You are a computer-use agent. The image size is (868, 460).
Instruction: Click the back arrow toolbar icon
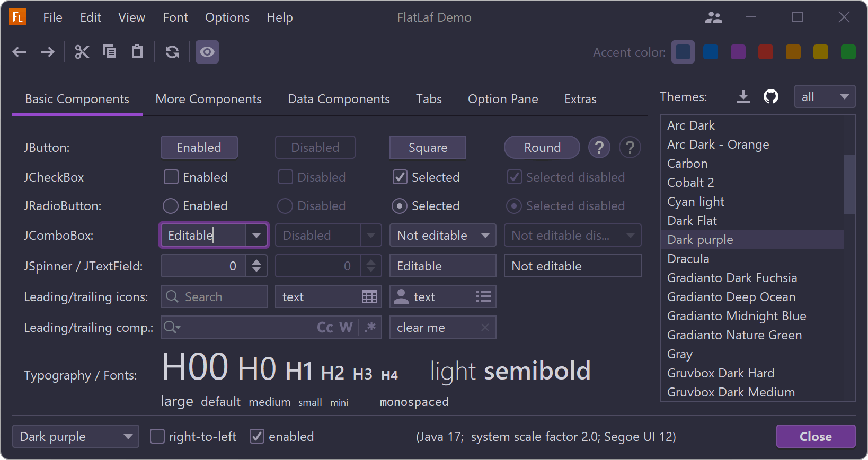20,52
